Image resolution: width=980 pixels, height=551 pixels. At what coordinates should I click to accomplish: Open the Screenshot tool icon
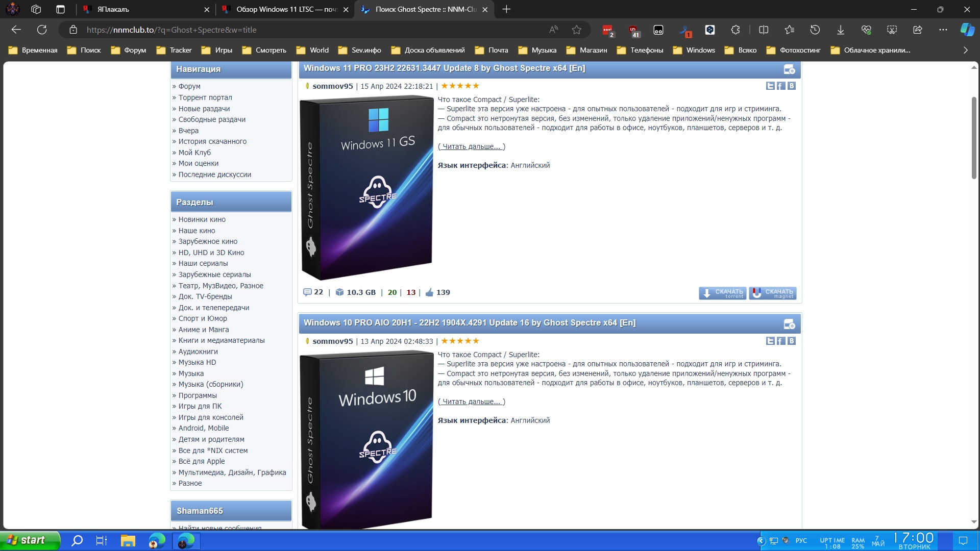[892, 30]
